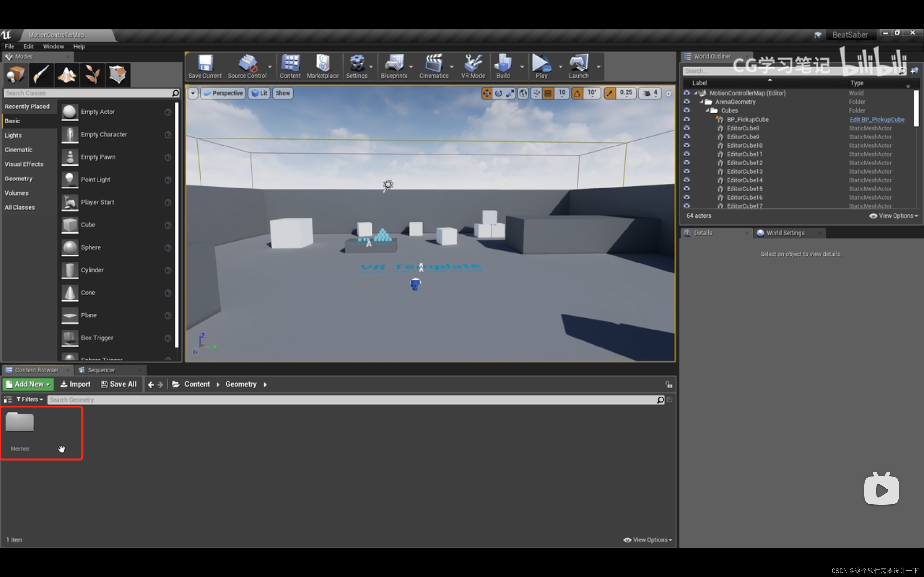This screenshot has width=924, height=577.
Task: Open the Window menu
Action: pyautogui.click(x=53, y=46)
